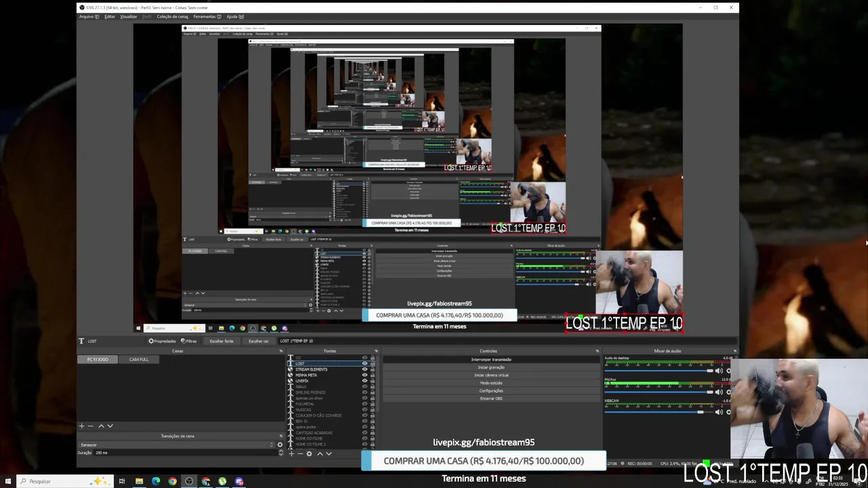This screenshot has width=868, height=488.
Task: Open the Editar menu
Action: (109, 16)
